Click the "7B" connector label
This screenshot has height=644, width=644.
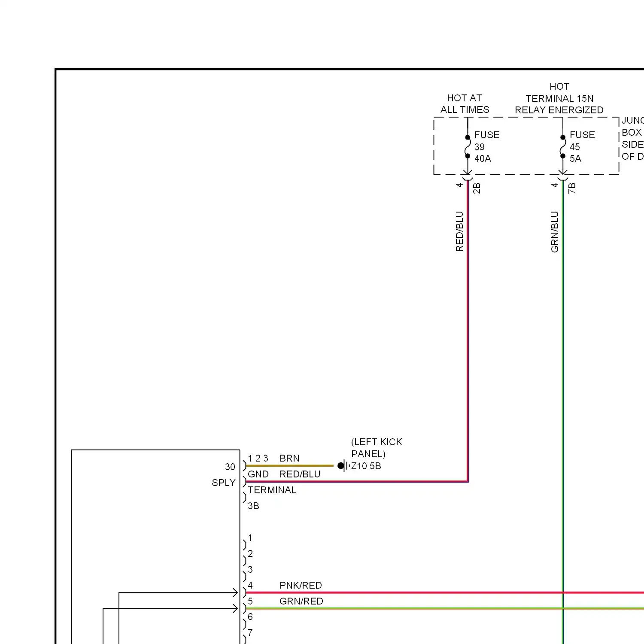[572, 188]
